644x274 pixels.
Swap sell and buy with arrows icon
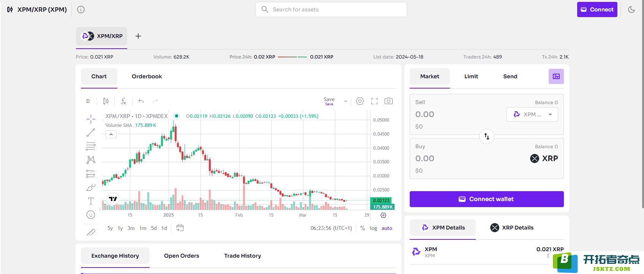point(487,136)
